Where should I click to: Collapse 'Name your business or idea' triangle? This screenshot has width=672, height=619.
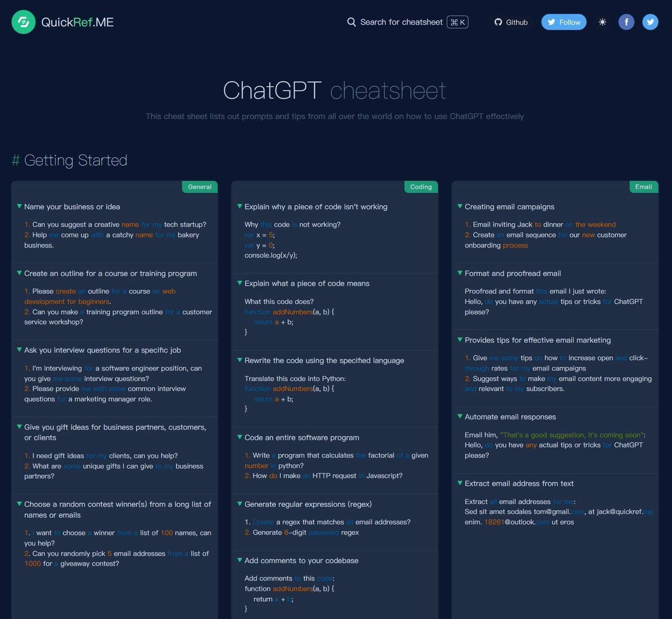pyautogui.click(x=20, y=207)
